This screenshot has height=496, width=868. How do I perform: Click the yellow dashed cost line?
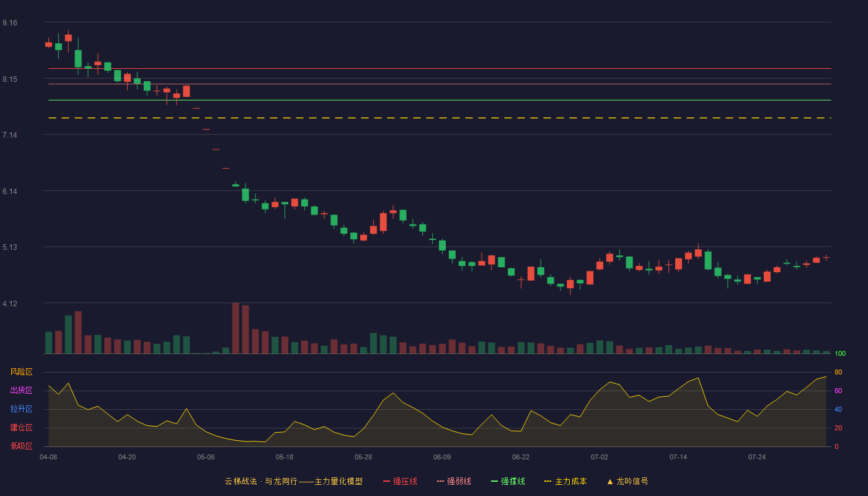(440, 118)
